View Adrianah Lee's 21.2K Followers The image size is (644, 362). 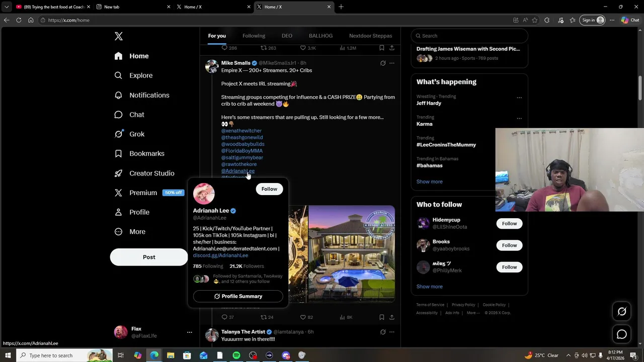[247, 266]
